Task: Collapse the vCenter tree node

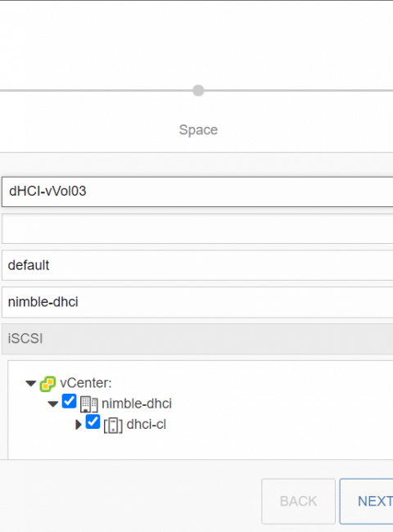Action: click(x=31, y=384)
